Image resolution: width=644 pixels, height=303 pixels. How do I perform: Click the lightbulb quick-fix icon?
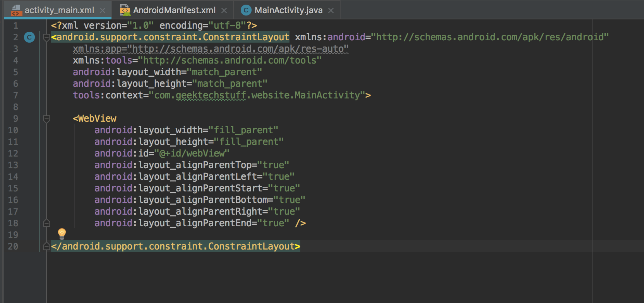click(62, 233)
